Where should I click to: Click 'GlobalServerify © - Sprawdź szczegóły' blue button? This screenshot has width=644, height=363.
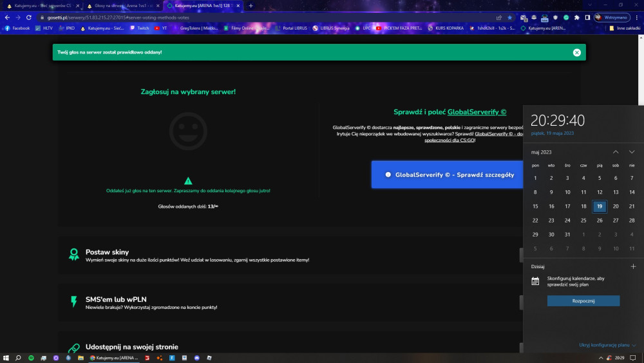pos(447,175)
